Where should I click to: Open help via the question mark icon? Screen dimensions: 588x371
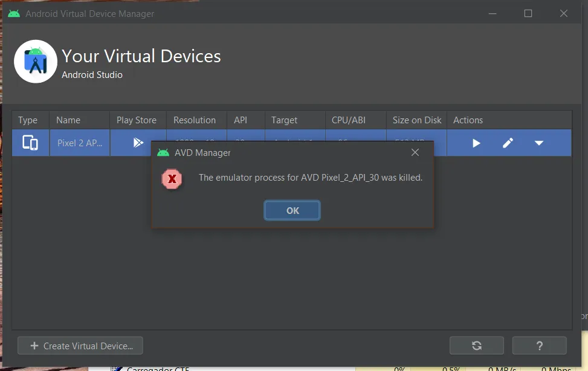point(539,345)
